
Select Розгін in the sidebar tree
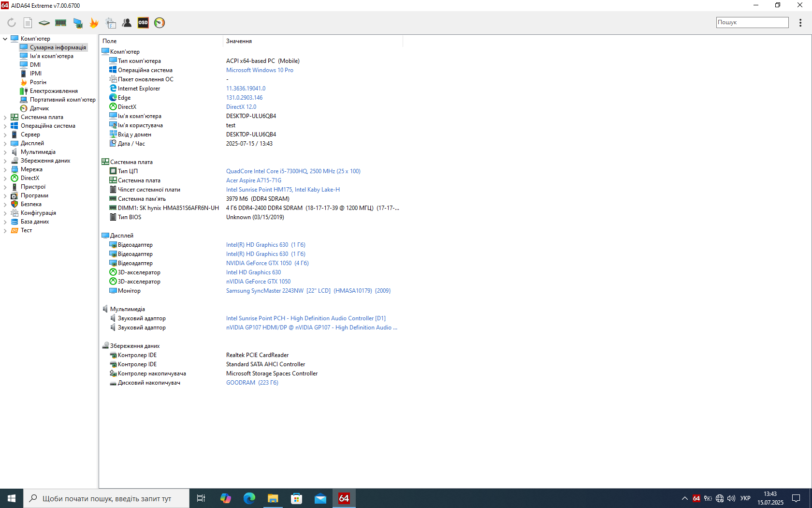(x=38, y=82)
